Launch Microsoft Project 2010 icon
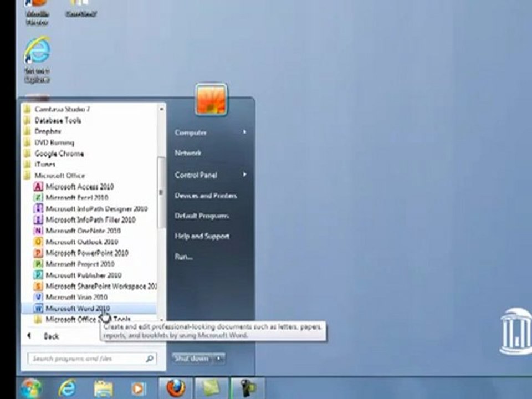 tap(38, 264)
